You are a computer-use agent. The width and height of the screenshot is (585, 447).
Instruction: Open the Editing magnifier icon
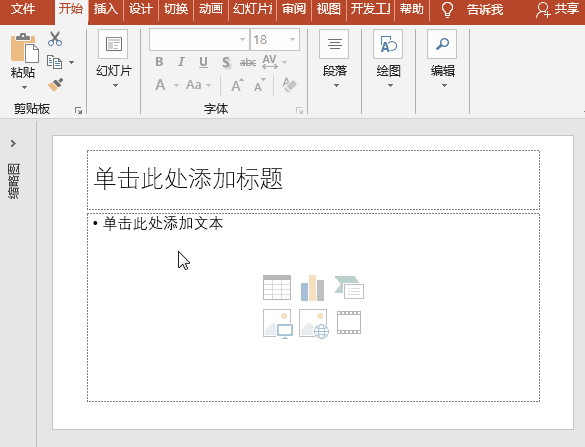click(442, 44)
